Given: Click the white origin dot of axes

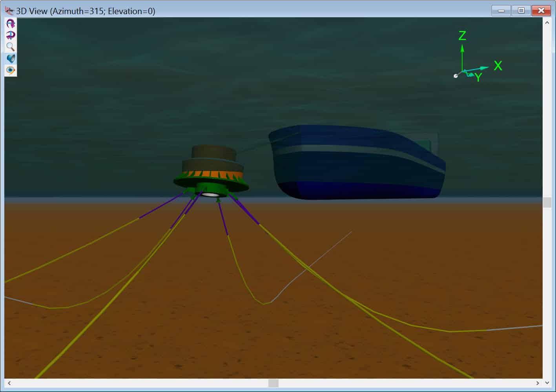Looking at the screenshot, I should (456, 76).
